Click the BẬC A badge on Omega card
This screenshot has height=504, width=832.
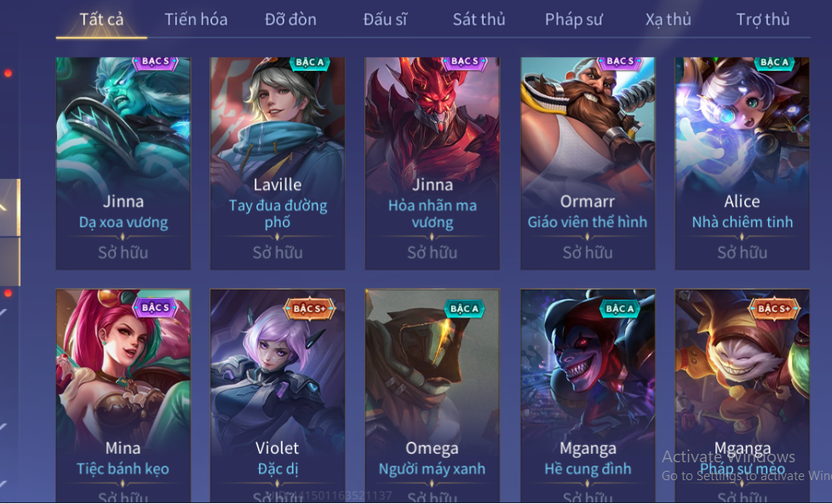464,308
